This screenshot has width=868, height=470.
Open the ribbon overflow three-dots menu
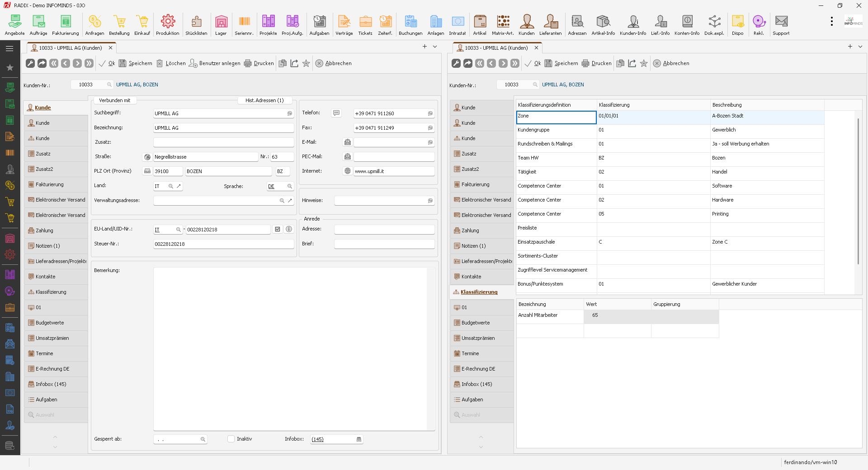coord(831,21)
